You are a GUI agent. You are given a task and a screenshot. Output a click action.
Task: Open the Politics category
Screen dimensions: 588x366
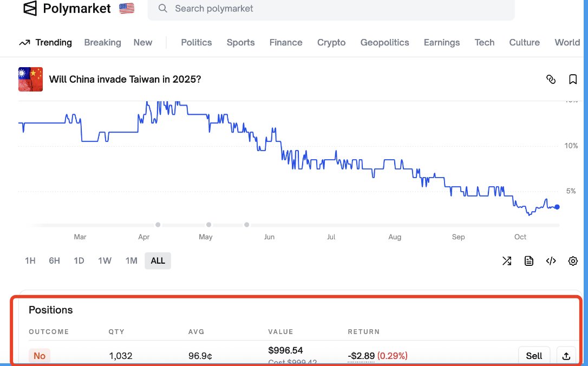pyautogui.click(x=196, y=42)
